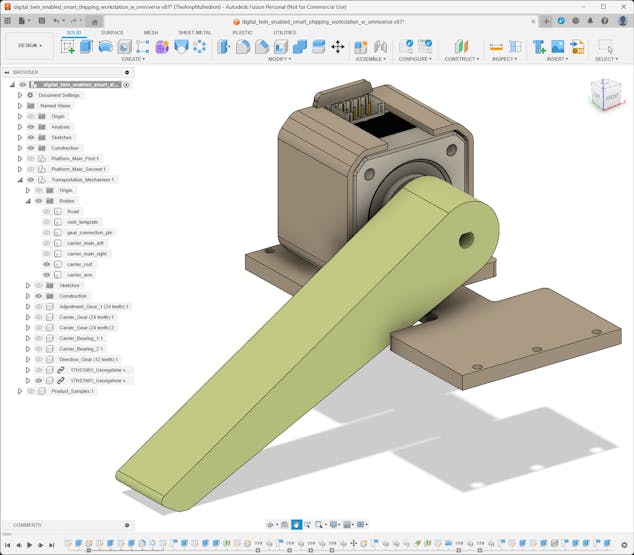
Task: Click the Extrude tool icon
Action: tap(86, 46)
